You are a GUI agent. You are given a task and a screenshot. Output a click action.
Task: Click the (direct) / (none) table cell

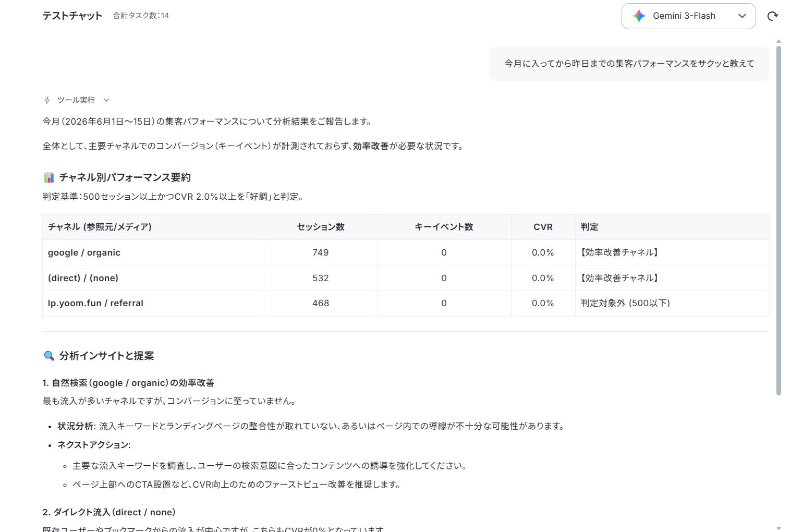click(153, 278)
